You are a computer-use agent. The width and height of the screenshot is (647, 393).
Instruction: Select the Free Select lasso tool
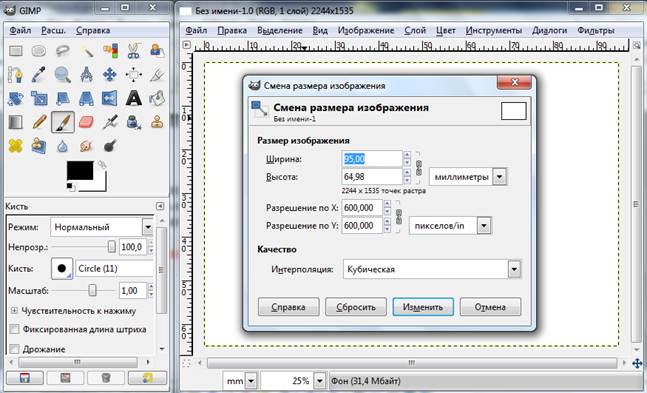(x=63, y=51)
